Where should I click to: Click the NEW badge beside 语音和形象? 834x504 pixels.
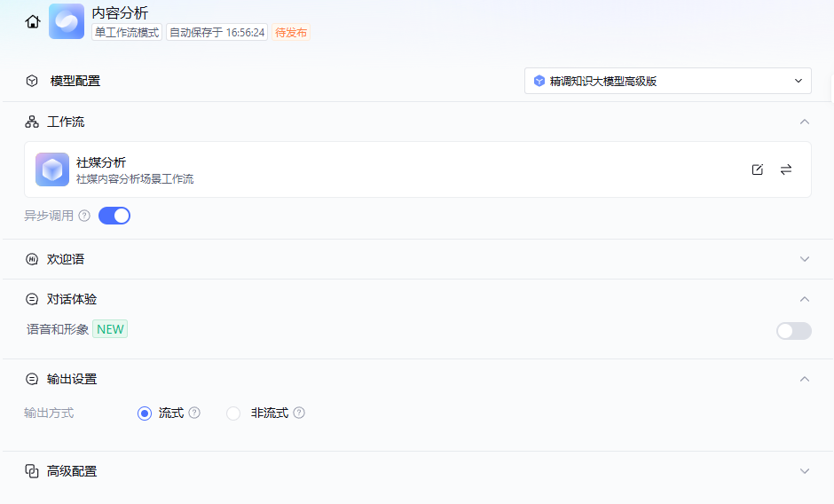click(x=110, y=329)
